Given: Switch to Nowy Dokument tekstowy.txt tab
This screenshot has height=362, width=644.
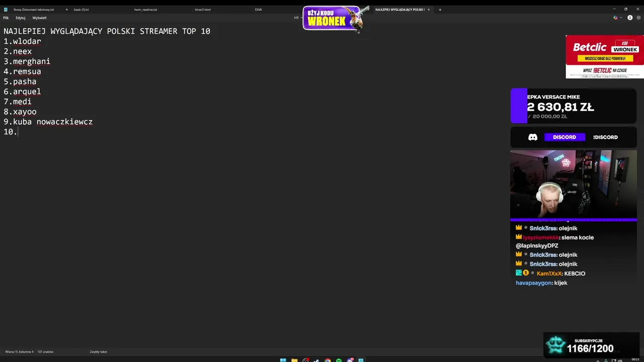Looking at the screenshot, I should coord(34,10).
